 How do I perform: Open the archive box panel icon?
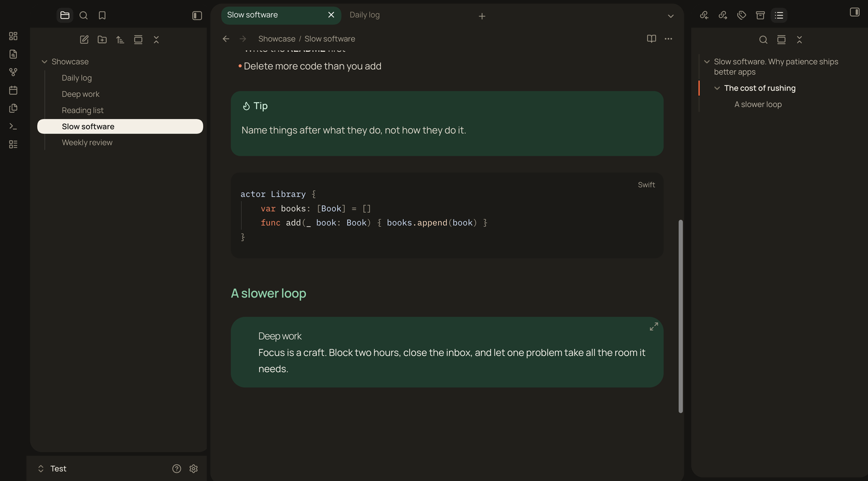click(760, 16)
